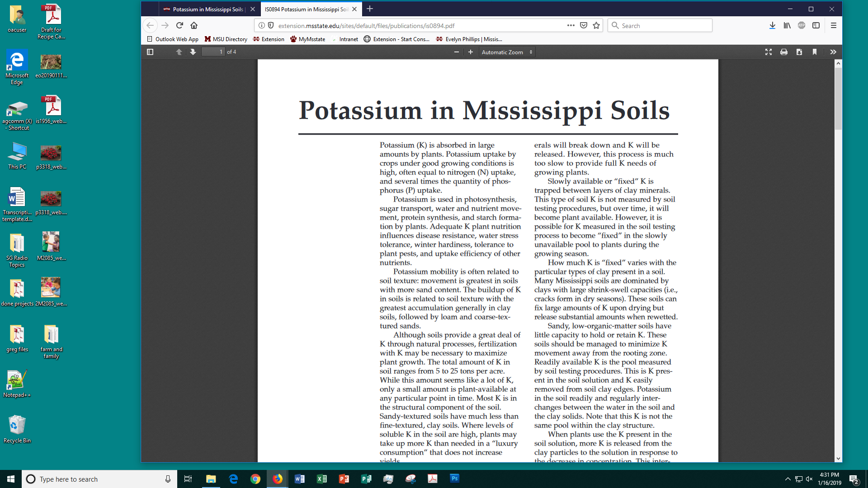
Task: Click the address bar URL
Action: click(366, 26)
